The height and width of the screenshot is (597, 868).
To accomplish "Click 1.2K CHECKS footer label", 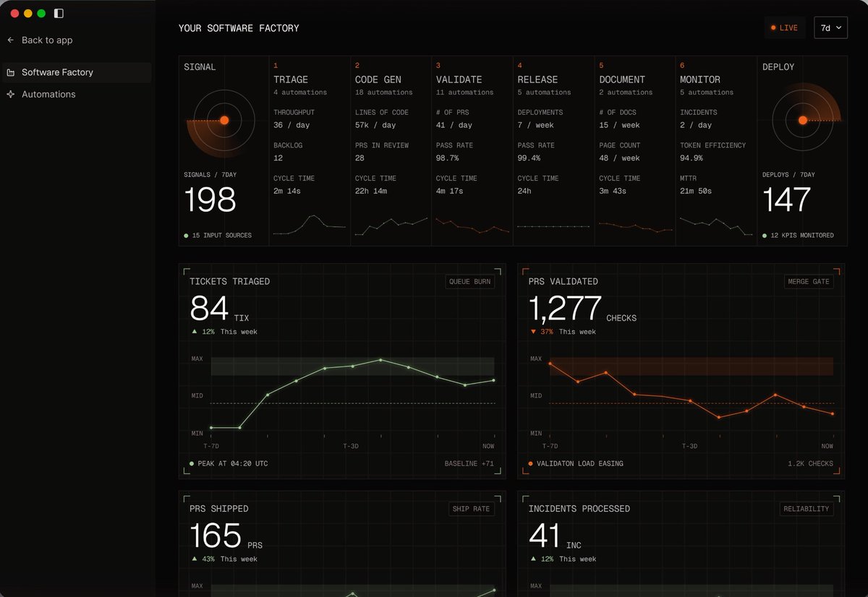I will 811,463.
